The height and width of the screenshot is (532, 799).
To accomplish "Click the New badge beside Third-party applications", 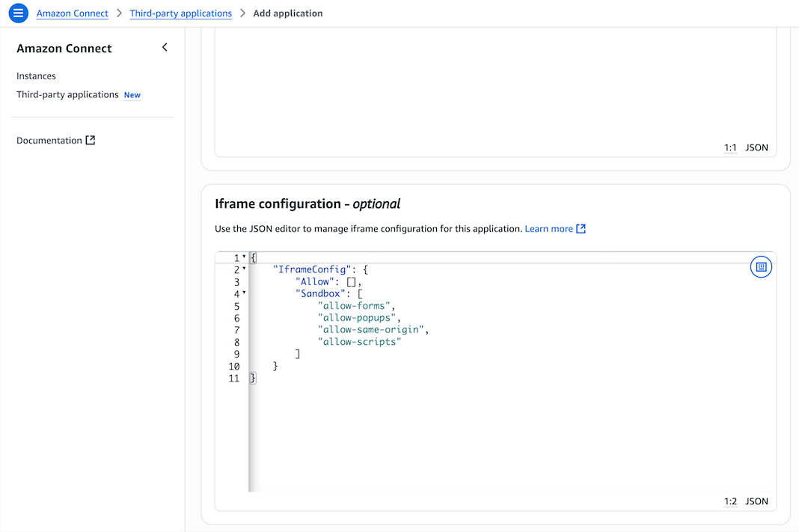I will coord(132,94).
